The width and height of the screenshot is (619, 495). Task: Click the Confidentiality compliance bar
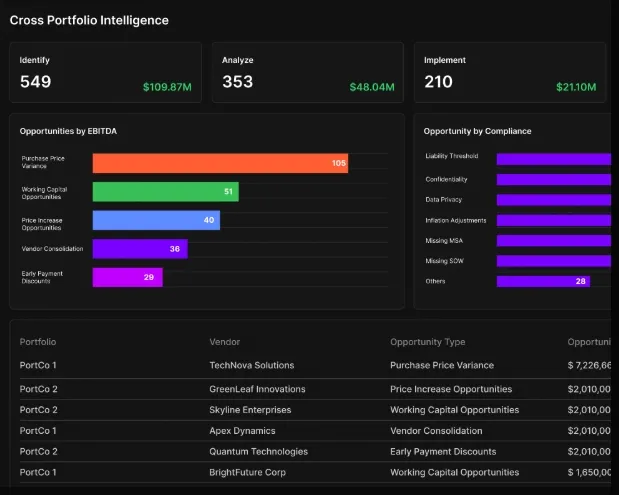point(554,180)
